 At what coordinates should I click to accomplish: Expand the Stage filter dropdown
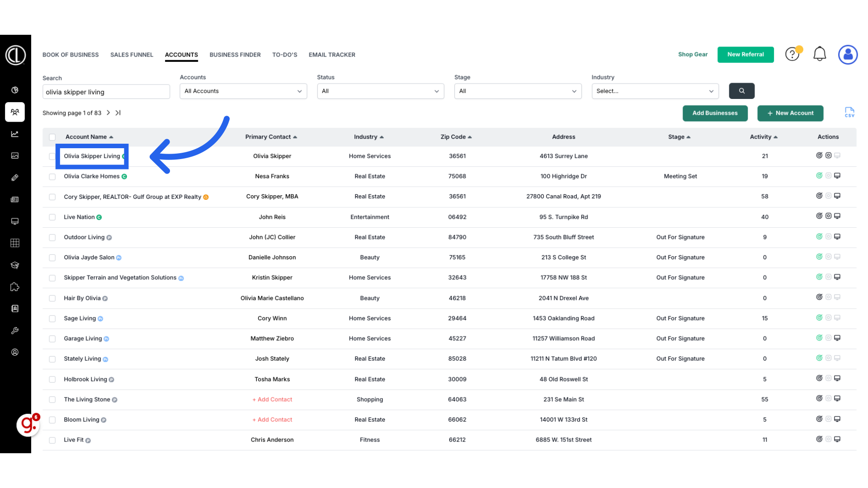(x=518, y=91)
